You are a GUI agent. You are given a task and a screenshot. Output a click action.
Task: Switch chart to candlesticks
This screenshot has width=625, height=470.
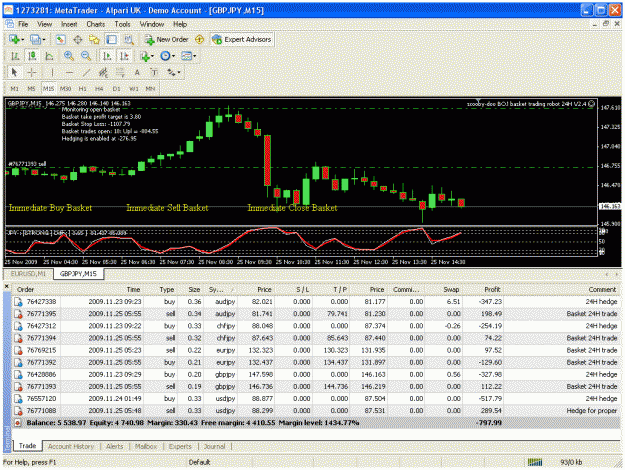pos(32,56)
